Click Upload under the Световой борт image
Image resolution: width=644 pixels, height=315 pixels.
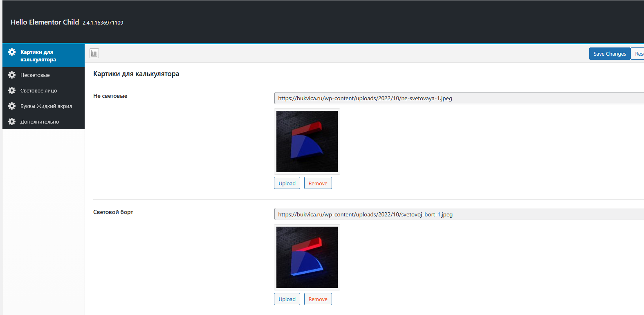pyautogui.click(x=287, y=299)
